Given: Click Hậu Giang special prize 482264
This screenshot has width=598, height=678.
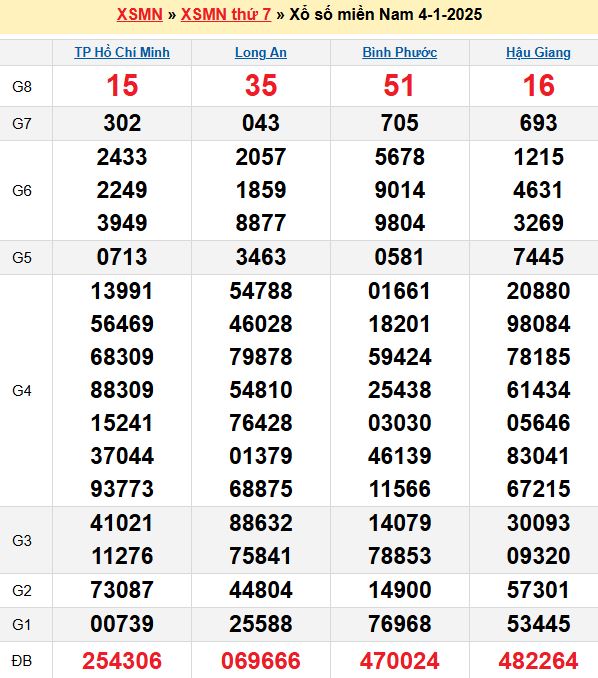Looking at the screenshot, I should [x=538, y=661].
